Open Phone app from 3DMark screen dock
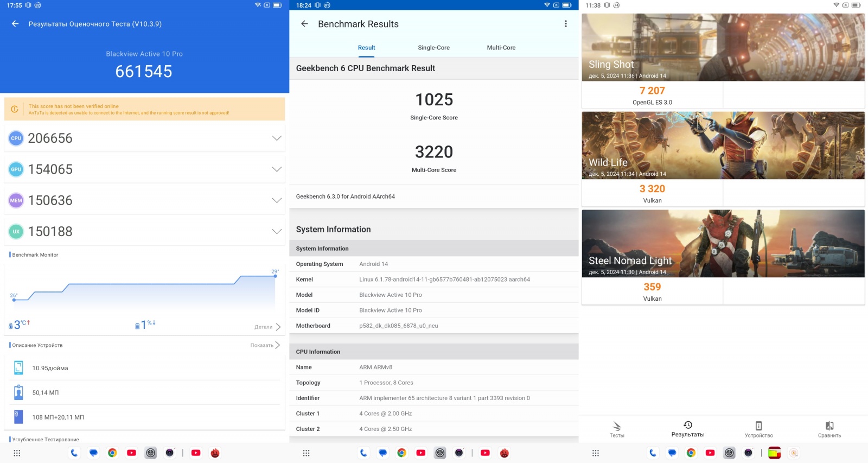 click(x=653, y=453)
